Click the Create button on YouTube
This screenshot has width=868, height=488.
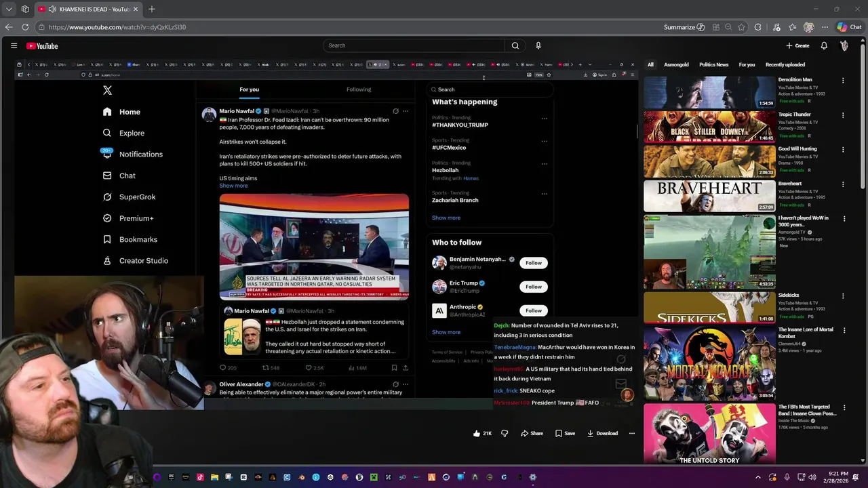(797, 45)
